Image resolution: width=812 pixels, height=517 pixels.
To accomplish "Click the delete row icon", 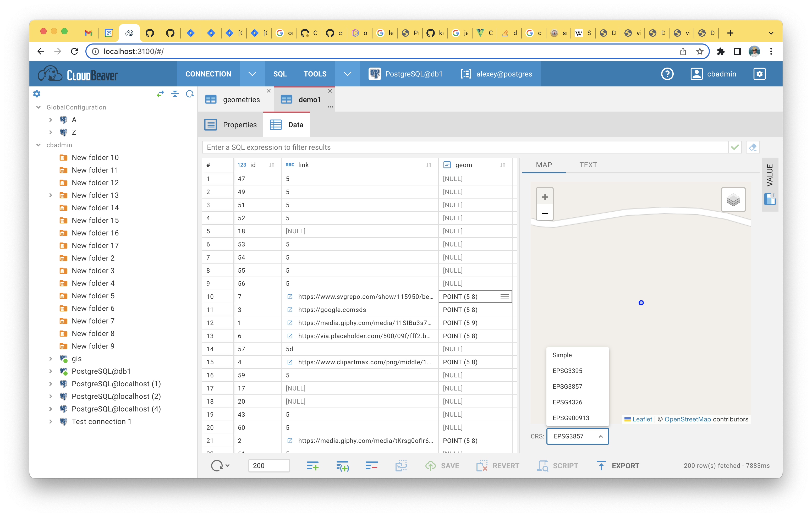I will click(x=371, y=466).
